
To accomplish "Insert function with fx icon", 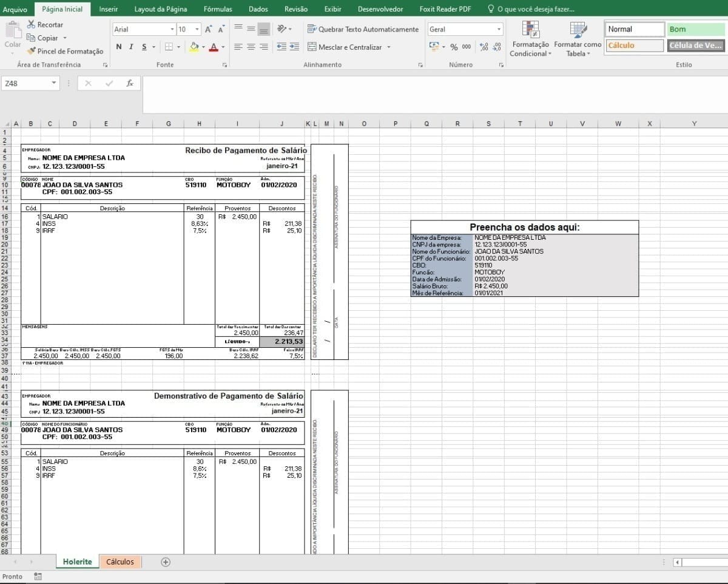I will [130, 83].
